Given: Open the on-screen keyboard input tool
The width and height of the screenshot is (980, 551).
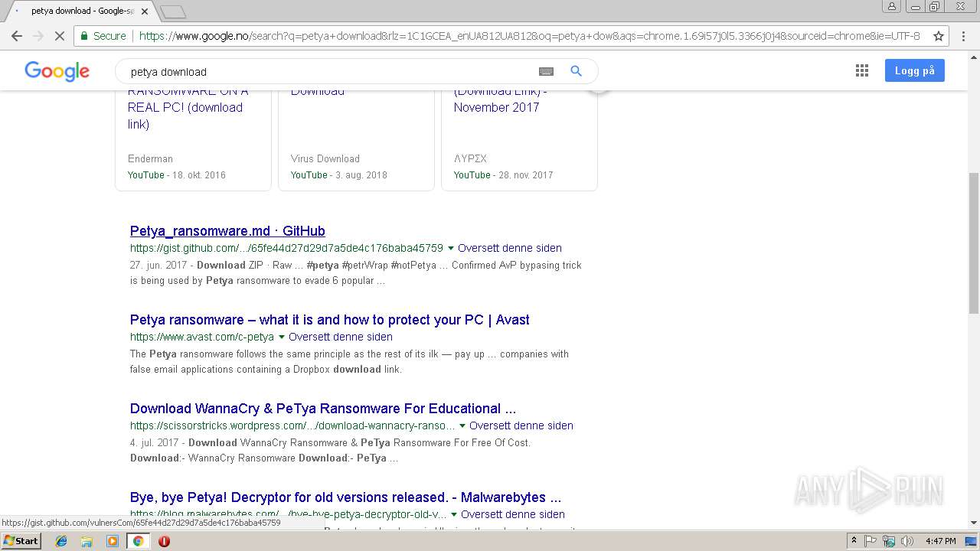Looking at the screenshot, I should click(546, 71).
